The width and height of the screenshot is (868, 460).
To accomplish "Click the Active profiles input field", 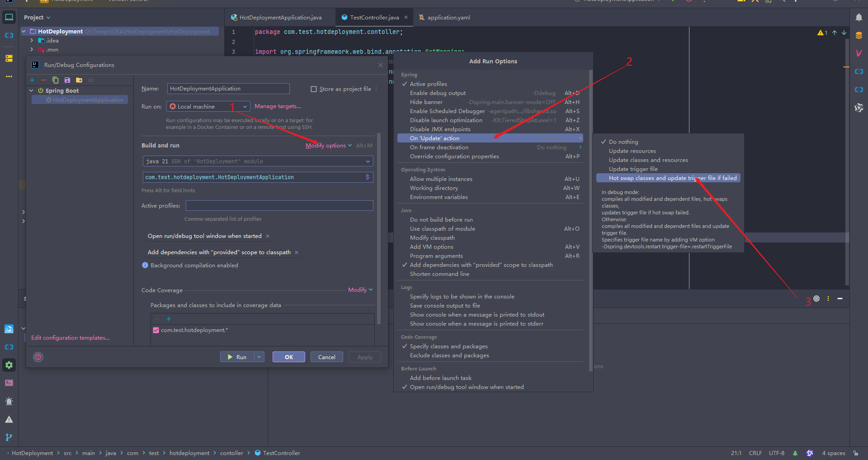I will tap(279, 206).
